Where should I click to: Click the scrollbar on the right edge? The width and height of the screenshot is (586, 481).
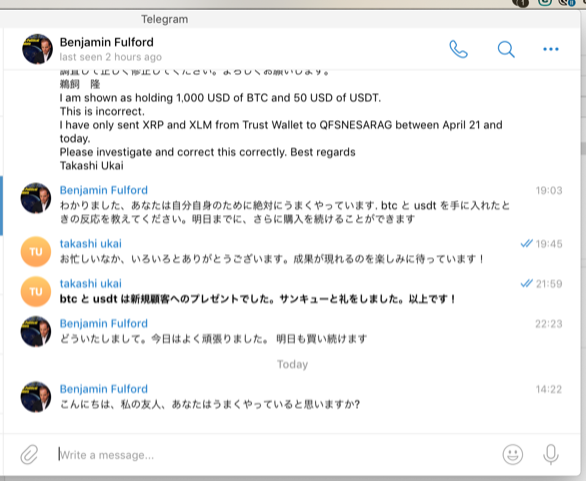583,148
